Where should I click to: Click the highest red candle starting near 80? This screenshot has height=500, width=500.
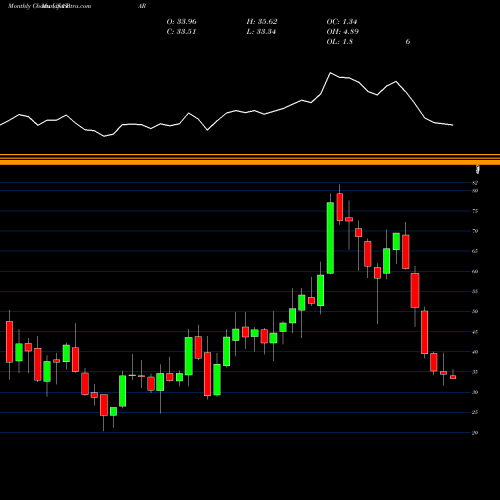[x=340, y=207]
